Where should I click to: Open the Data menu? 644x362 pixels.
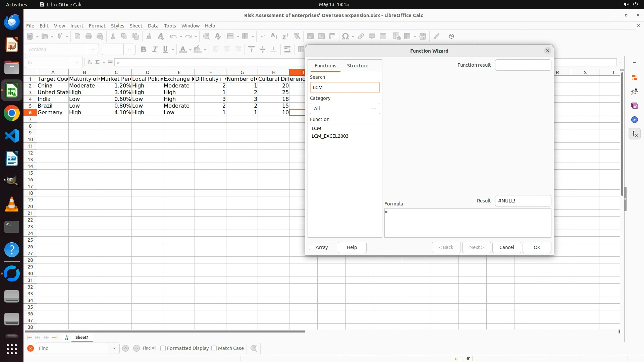153,26
